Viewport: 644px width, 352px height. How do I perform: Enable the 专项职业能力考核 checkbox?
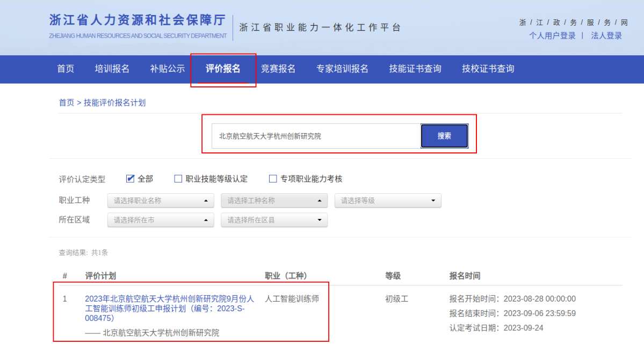pos(272,178)
